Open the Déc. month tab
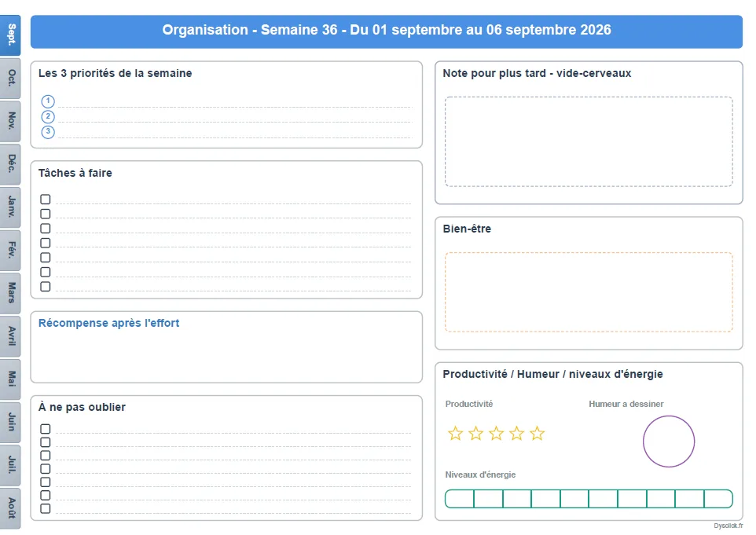Screen dimensions: 756x535 [x=10, y=164]
